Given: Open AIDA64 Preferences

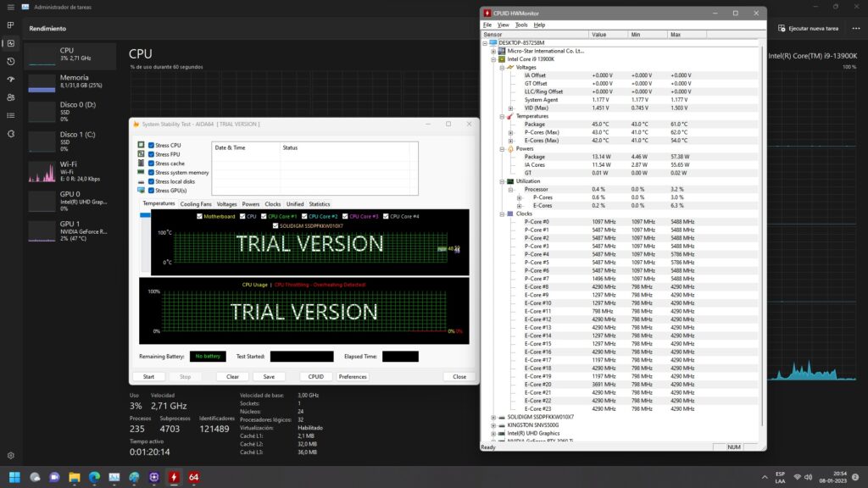Looking at the screenshot, I should coord(353,376).
